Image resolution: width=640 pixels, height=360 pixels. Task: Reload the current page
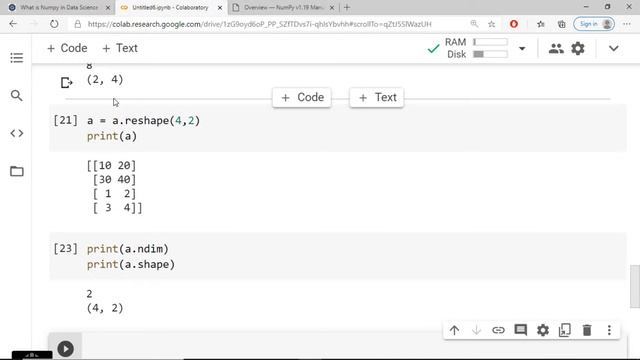(x=54, y=24)
